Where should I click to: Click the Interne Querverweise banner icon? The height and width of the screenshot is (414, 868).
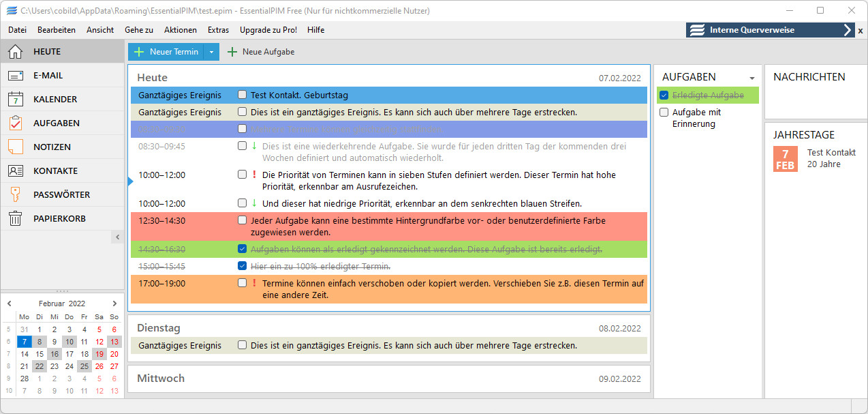click(x=696, y=30)
